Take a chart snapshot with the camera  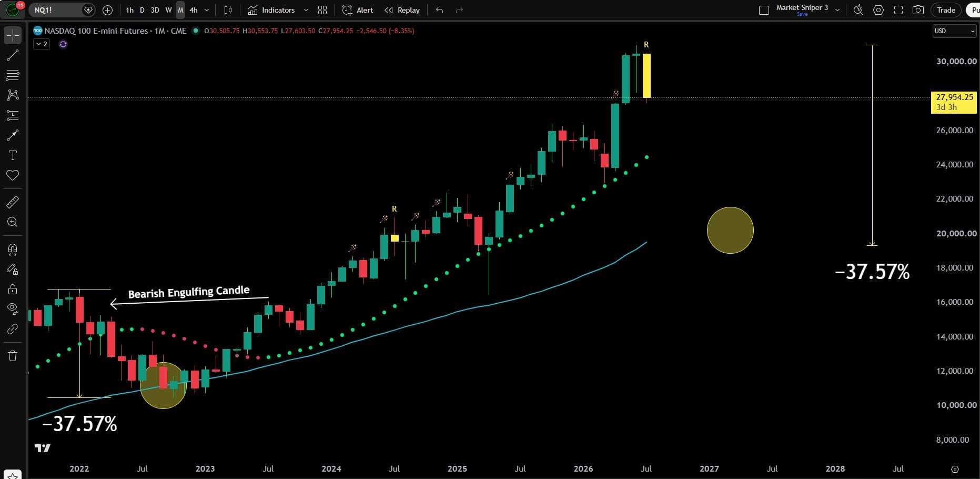click(x=918, y=10)
